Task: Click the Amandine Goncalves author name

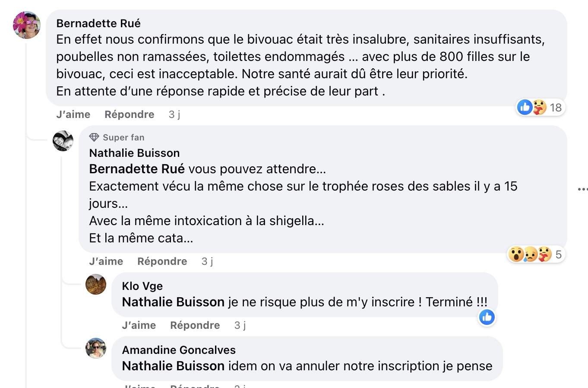Action: pyautogui.click(x=179, y=350)
